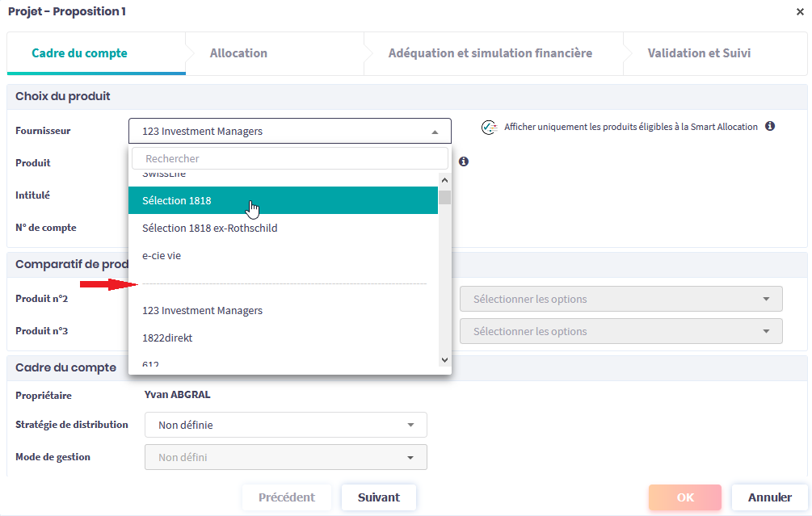This screenshot has height=516, width=812.
Task: Click the Annuler button
Action: [x=769, y=497]
